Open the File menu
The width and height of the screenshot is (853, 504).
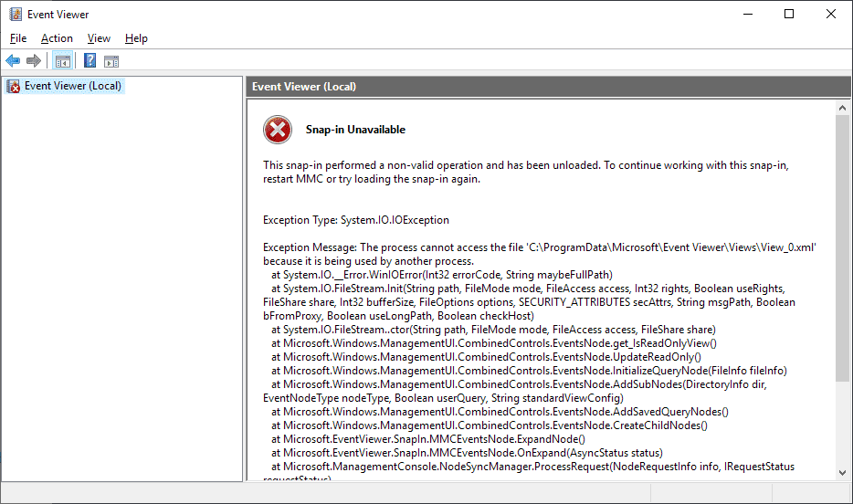click(18, 38)
